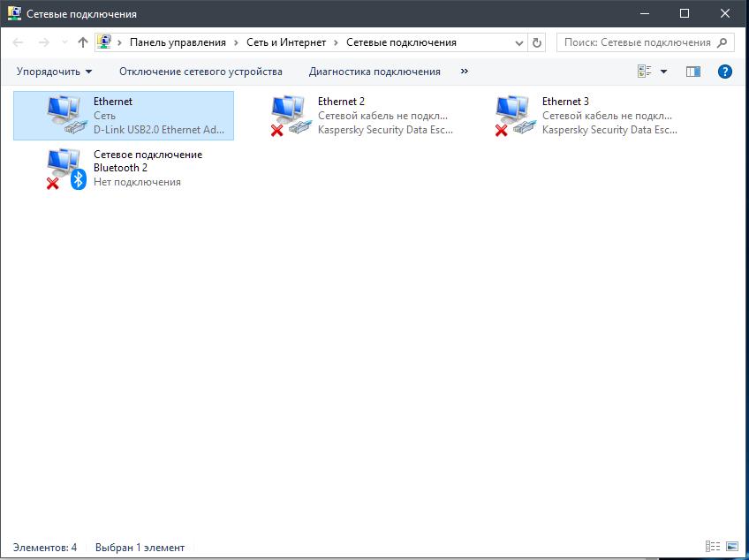Viewport: 749px width, 560px height.
Task: Show more toolbar commands via double chevron
Action: pos(465,72)
